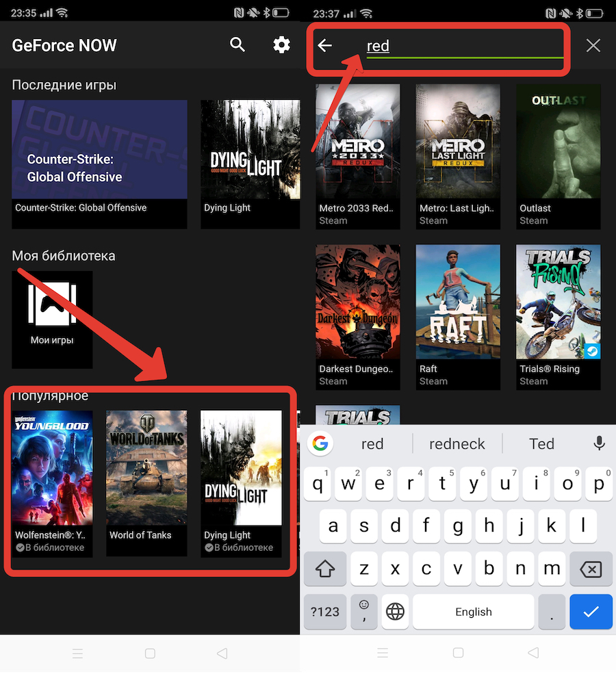Toggle the keyboard shift key
616x674 pixels.
tap(326, 569)
